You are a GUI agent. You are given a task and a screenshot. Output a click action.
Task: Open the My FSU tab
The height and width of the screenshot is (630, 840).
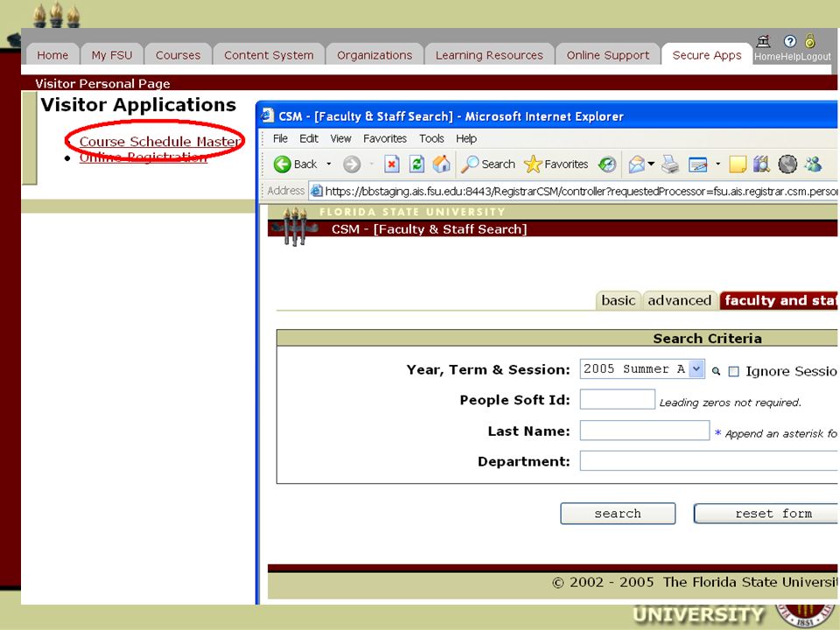pyautogui.click(x=111, y=55)
